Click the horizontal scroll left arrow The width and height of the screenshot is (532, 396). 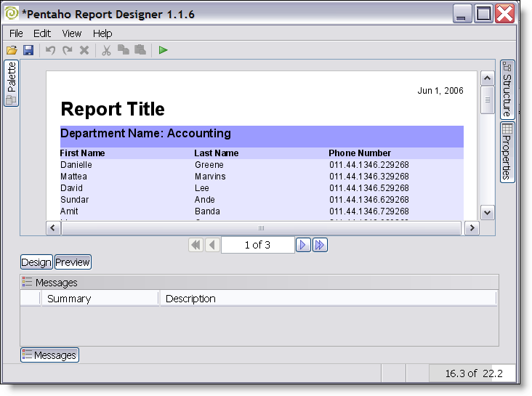click(x=53, y=227)
